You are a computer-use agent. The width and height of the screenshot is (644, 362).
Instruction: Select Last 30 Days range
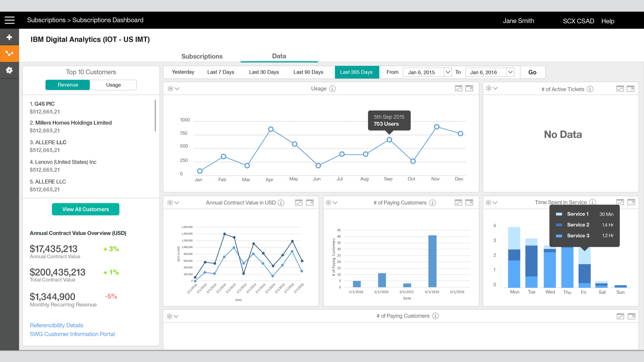264,72
